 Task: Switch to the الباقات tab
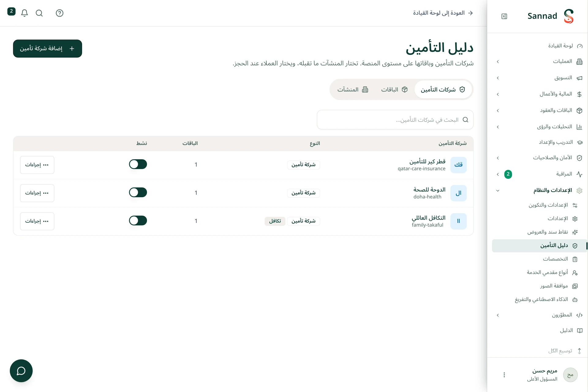tap(394, 89)
